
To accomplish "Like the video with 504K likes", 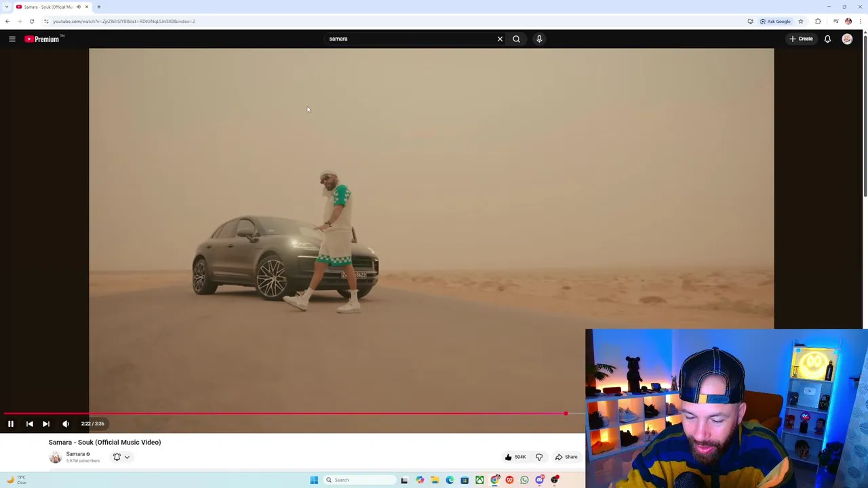I will click(515, 457).
